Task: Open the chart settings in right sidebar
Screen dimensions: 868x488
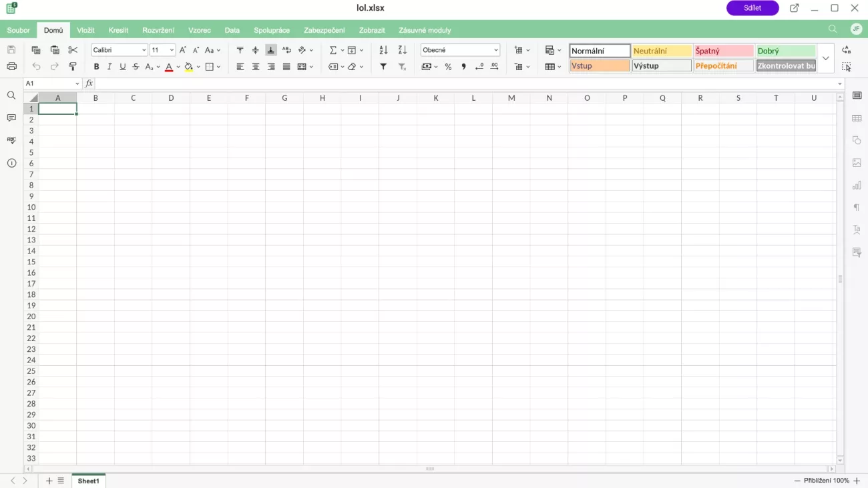Action: tap(857, 185)
